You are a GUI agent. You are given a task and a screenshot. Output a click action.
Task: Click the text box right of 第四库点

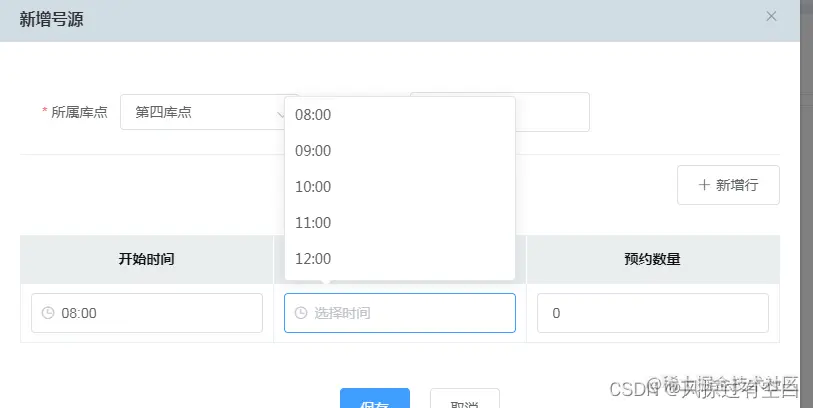[x=552, y=112]
